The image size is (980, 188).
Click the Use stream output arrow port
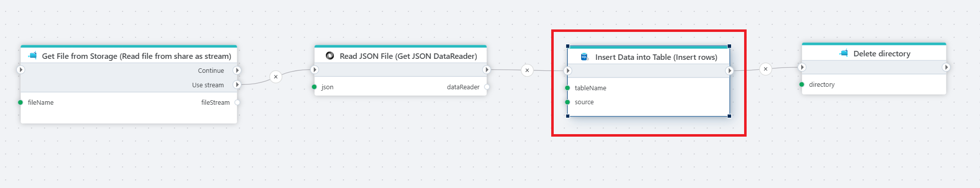(237, 85)
